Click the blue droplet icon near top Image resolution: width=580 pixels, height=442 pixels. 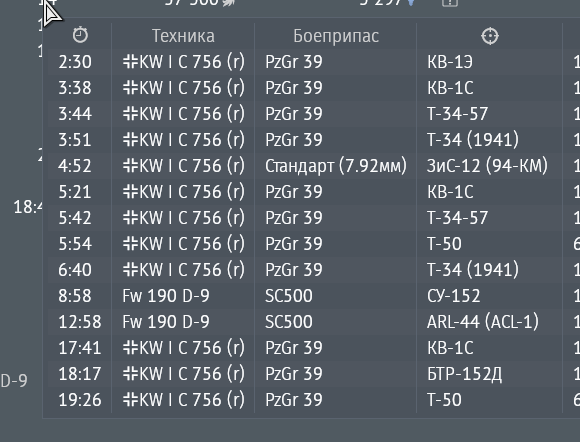[x=411, y=3]
